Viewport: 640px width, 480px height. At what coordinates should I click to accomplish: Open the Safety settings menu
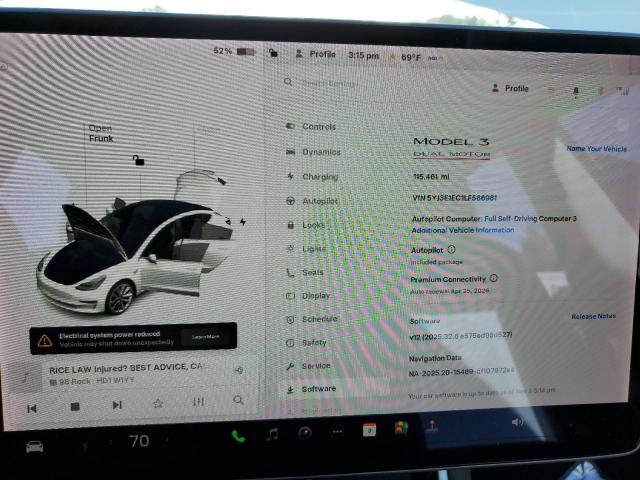coord(306,342)
